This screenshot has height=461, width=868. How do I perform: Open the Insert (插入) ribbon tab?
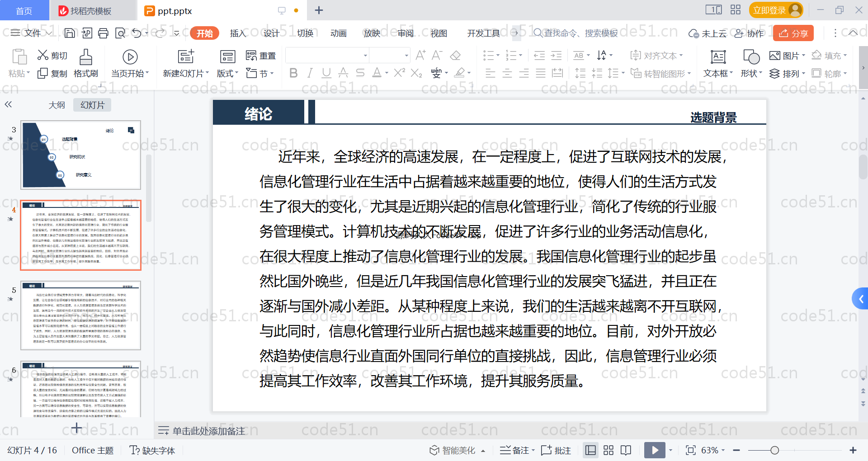tap(238, 33)
